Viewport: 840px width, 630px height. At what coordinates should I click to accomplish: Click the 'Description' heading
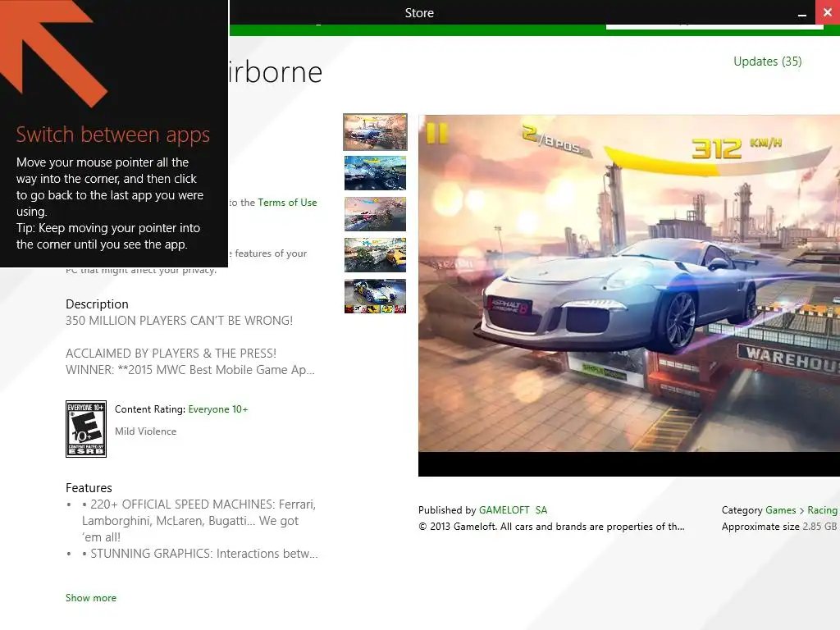point(97,304)
